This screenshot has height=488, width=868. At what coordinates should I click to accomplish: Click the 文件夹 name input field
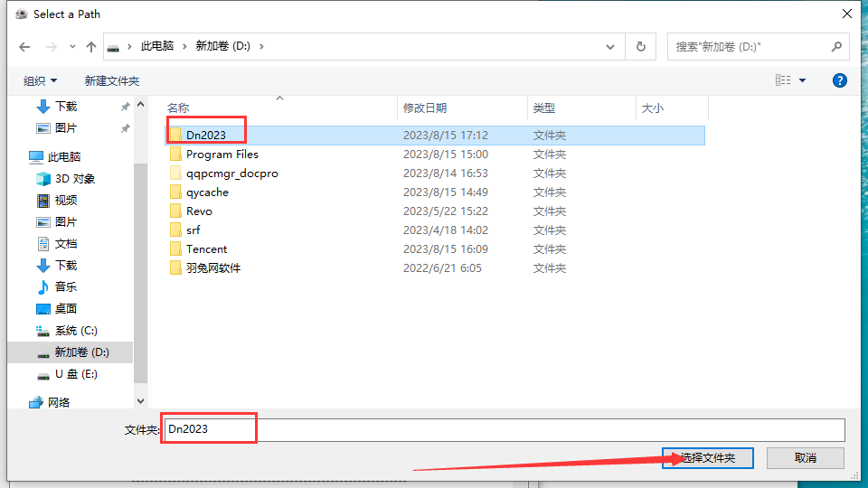coord(504,430)
